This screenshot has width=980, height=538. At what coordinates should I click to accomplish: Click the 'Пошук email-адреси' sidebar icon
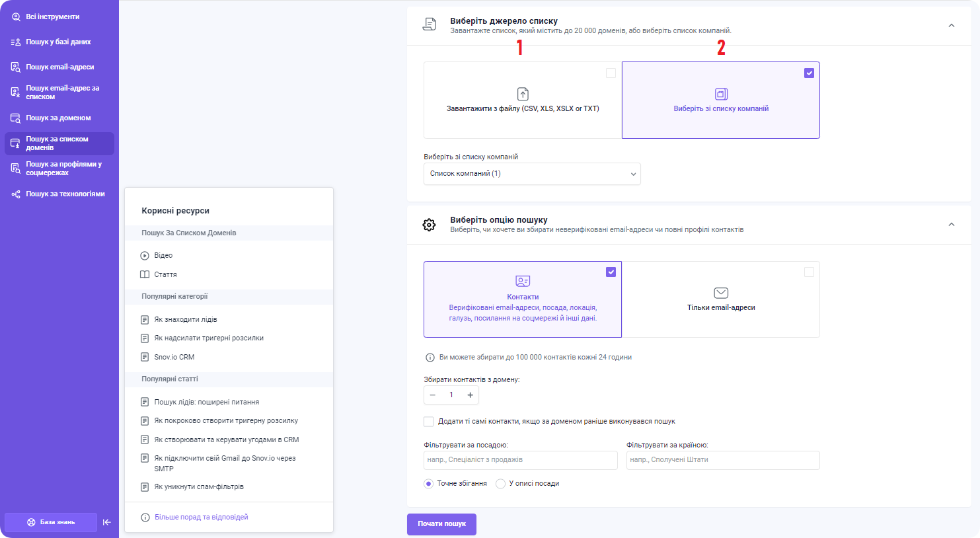pyautogui.click(x=16, y=67)
